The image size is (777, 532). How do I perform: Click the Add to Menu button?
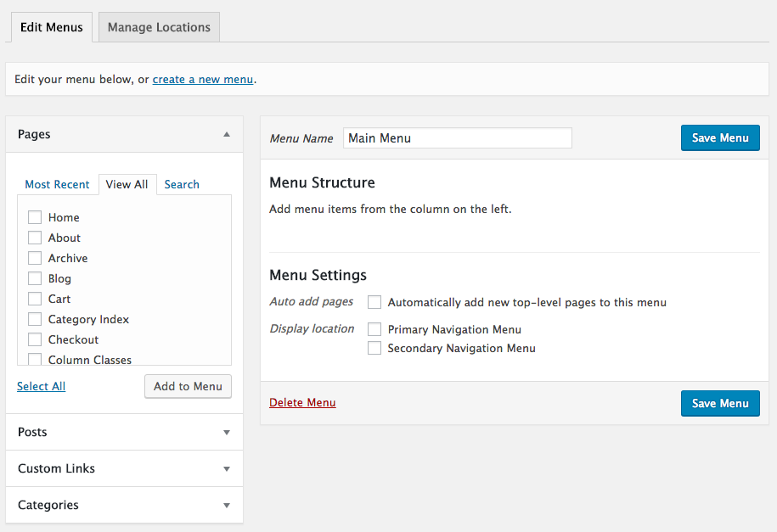(x=188, y=386)
